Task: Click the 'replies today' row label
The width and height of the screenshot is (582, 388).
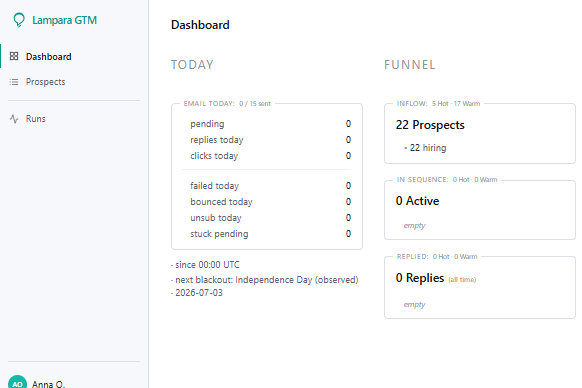Action: (x=217, y=140)
